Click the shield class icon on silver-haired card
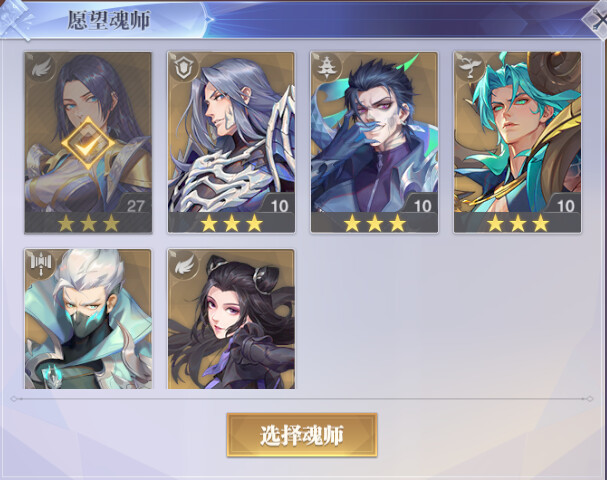The width and height of the screenshot is (607, 480). pos(184,69)
